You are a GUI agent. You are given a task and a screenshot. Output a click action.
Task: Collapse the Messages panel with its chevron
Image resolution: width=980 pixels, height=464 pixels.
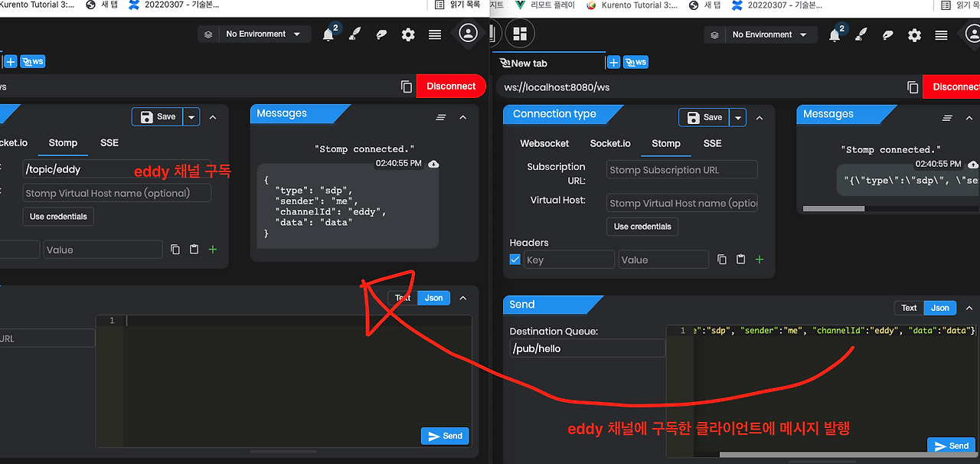[969, 118]
